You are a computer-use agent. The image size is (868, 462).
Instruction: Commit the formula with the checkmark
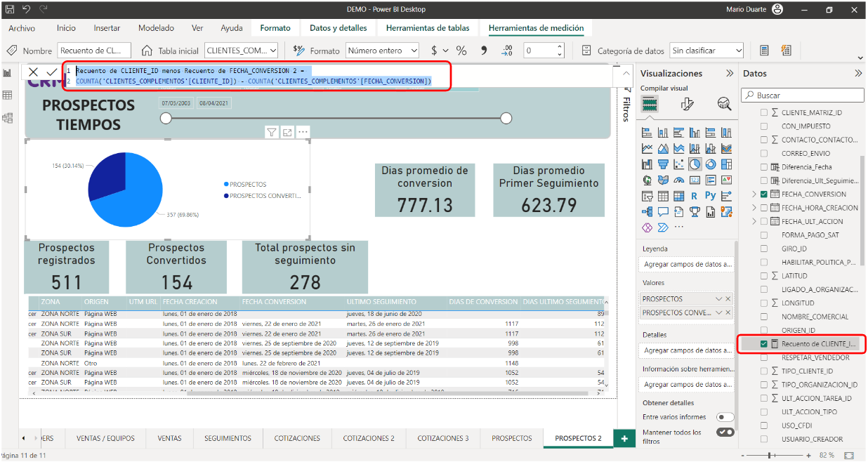point(51,72)
